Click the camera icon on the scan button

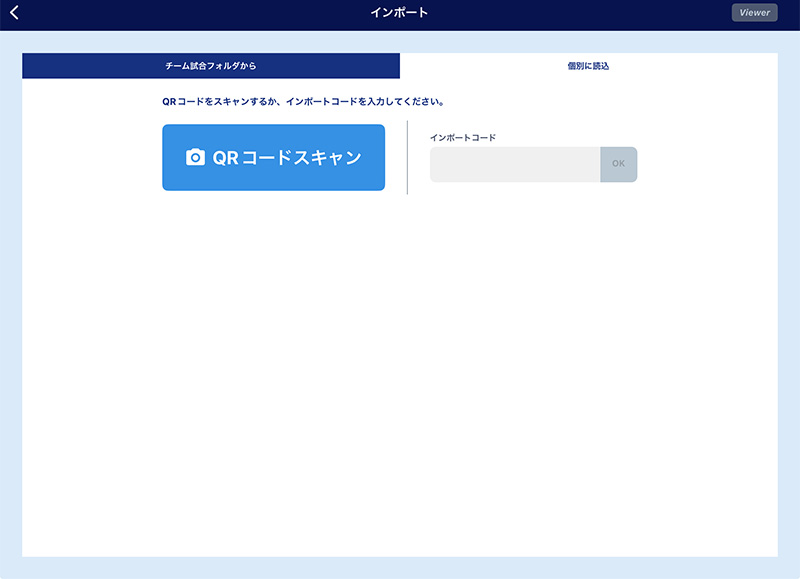click(x=195, y=158)
